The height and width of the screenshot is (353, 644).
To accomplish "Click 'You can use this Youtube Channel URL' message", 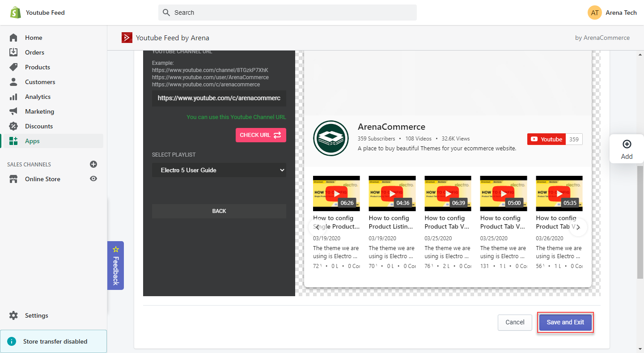I will click(x=236, y=117).
